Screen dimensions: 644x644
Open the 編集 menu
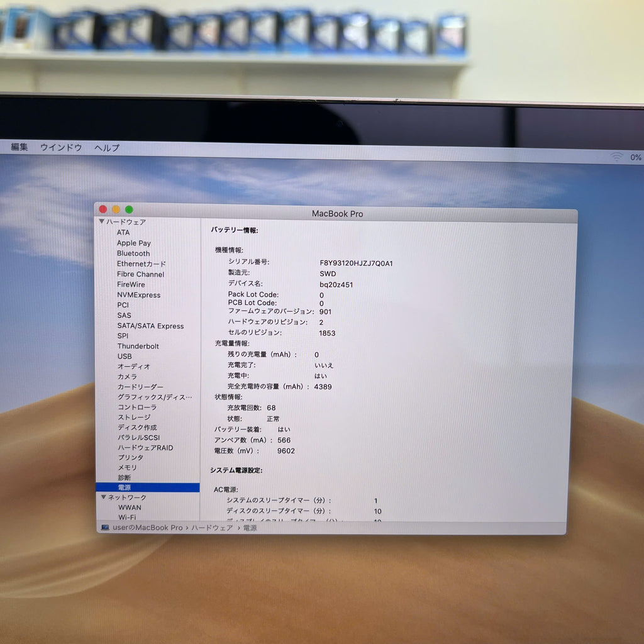19,147
